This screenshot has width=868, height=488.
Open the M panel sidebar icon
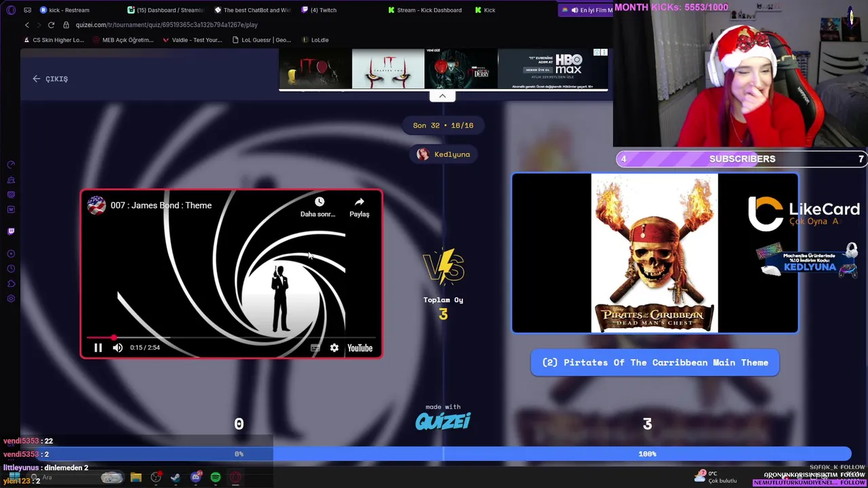pos(11,209)
